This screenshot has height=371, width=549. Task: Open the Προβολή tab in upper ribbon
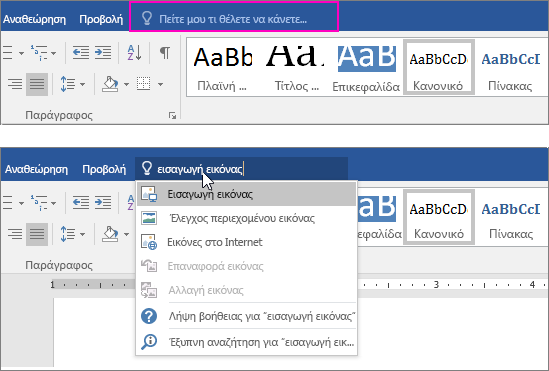tap(101, 19)
